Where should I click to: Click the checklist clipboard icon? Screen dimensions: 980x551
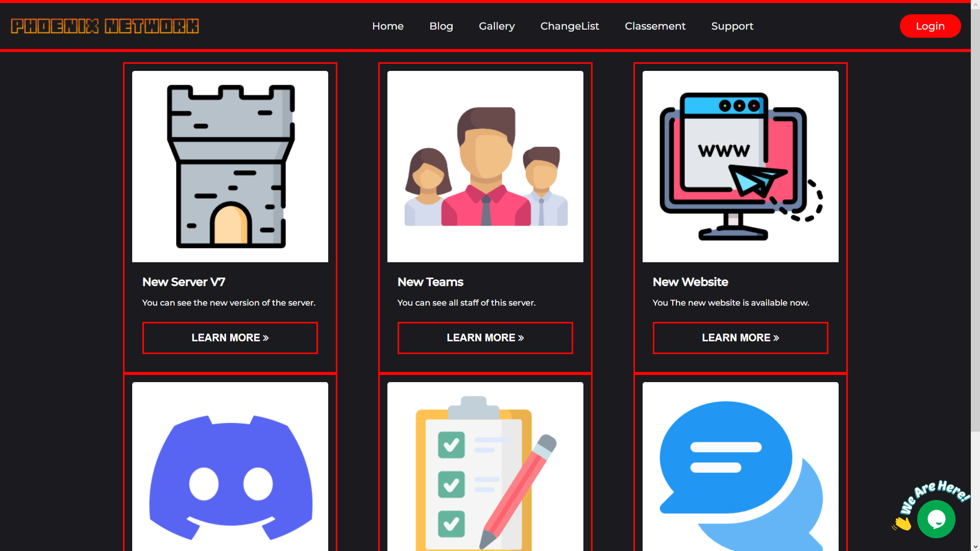point(485,474)
